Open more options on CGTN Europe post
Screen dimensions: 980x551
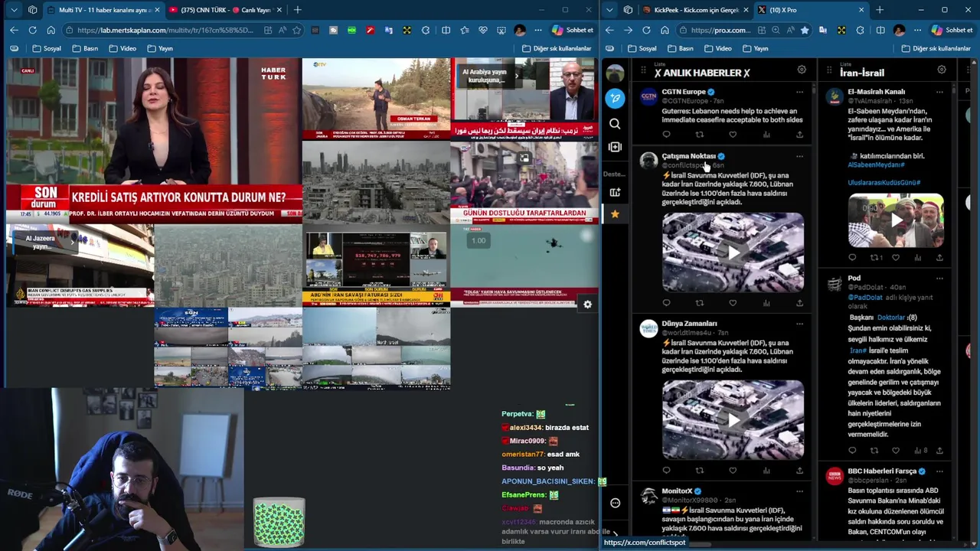(799, 92)
